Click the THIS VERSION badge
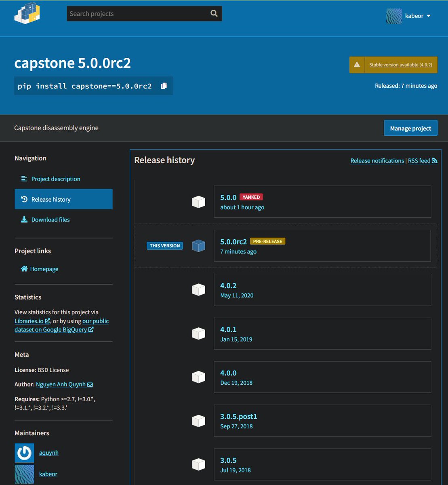The width and height of the screenshot is (448, 485). point(165,246)
